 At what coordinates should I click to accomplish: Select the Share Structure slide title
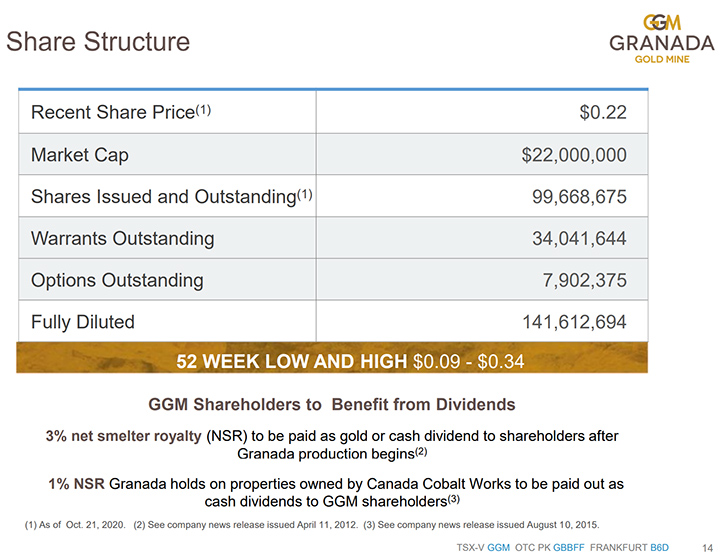click(x=98, y=42)
